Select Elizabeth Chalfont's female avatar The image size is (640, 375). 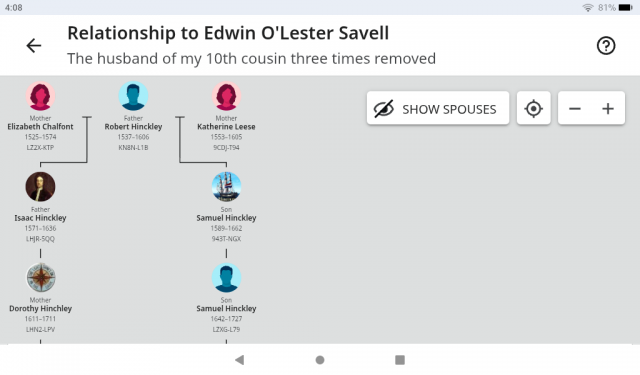[x=40, y=96]
